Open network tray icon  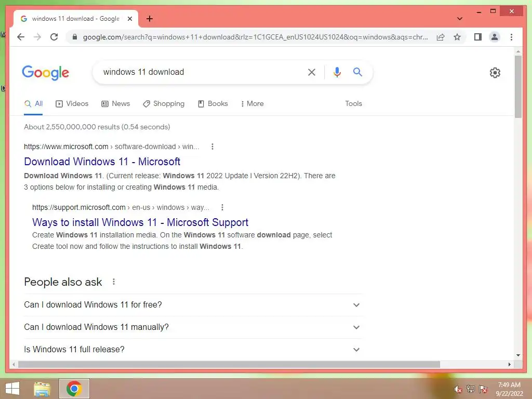click(x=471, y=389)
